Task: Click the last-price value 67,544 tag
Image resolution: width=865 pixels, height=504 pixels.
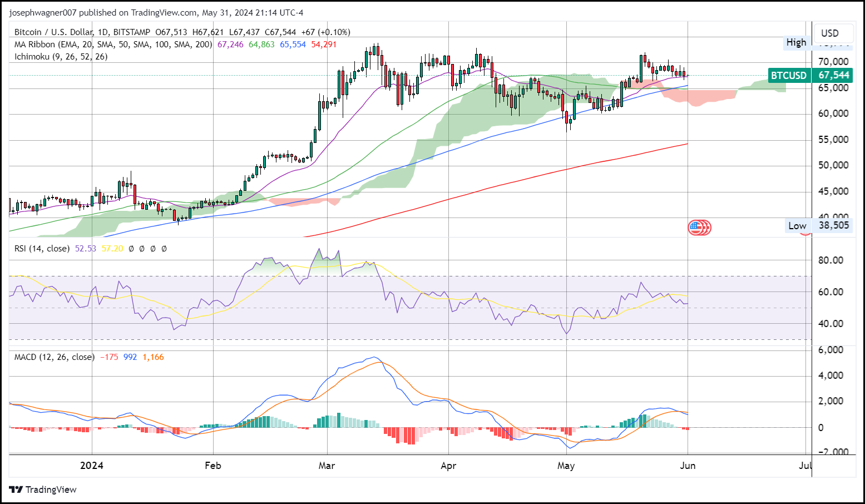Action: click(x=832, y=75)
